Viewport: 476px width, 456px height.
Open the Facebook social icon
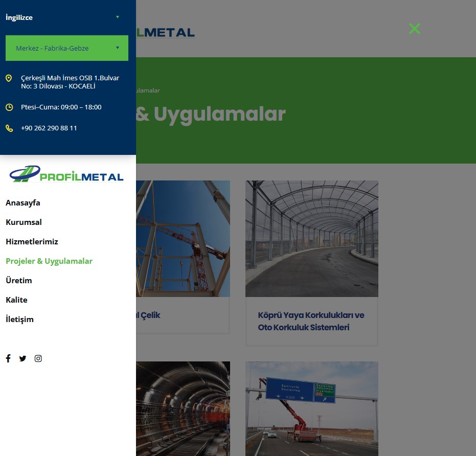pos(8,358)
